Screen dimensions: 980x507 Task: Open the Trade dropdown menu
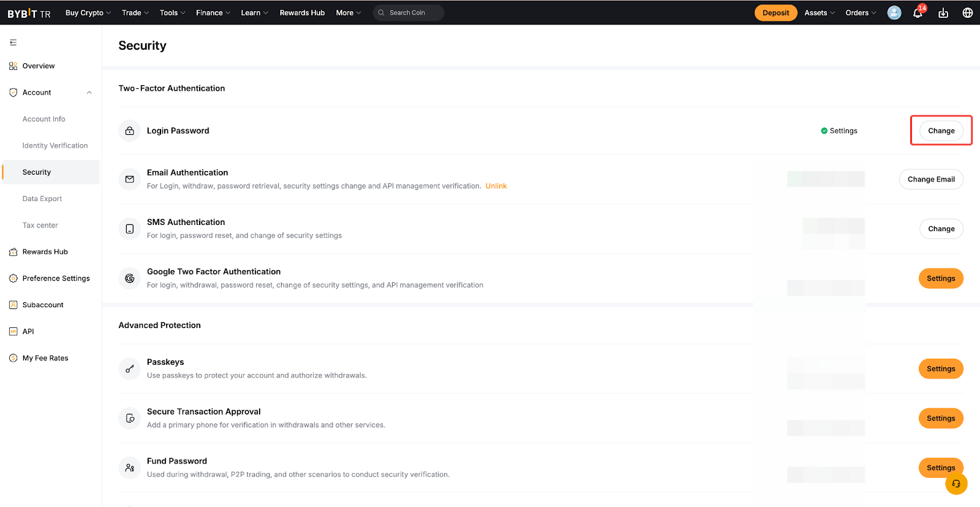[135, 13]
